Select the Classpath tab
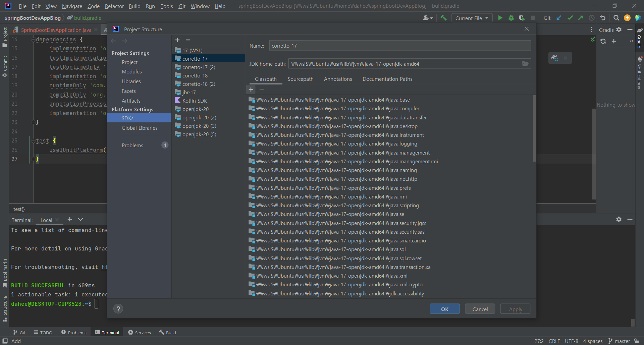Image resolution: width=644 pixels, height=345 pixels. tap(266, 79)
